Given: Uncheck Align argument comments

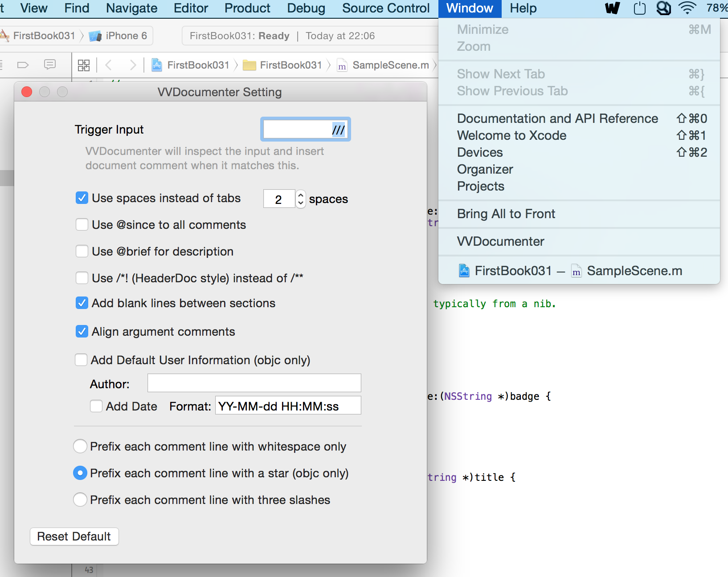Looking at the screenshot, I should point(82,331).
